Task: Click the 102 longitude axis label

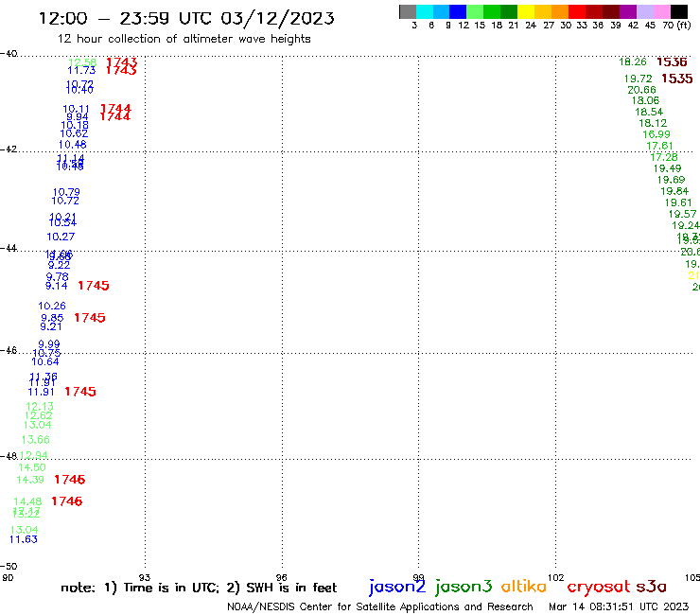Action: point(556,577)
